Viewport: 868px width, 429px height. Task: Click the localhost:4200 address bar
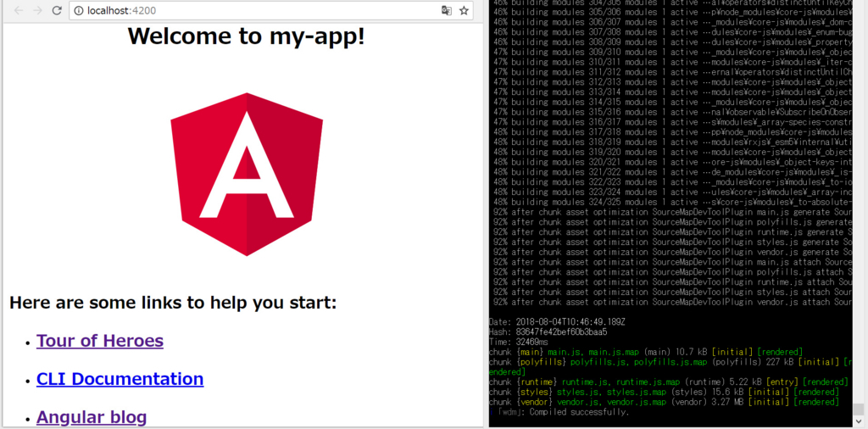pos(270,10)
